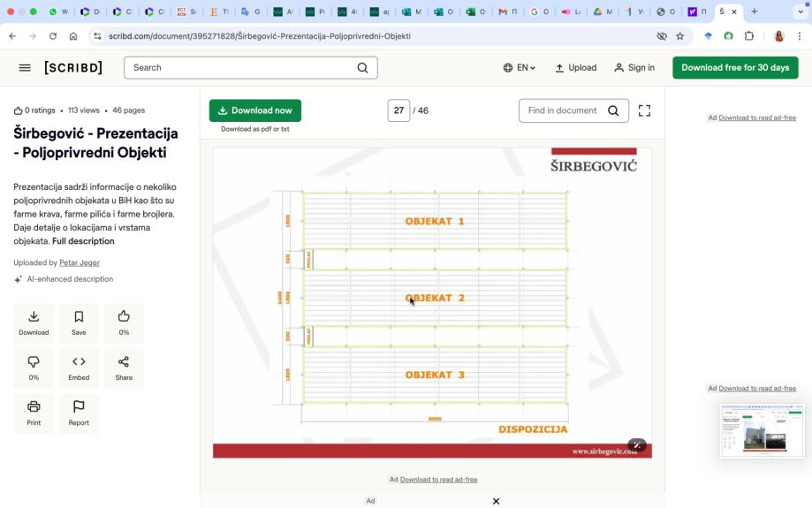This screenshot has width=812, height=508.
Task: Bookmark this page with star icon
Action: (680, 36)
